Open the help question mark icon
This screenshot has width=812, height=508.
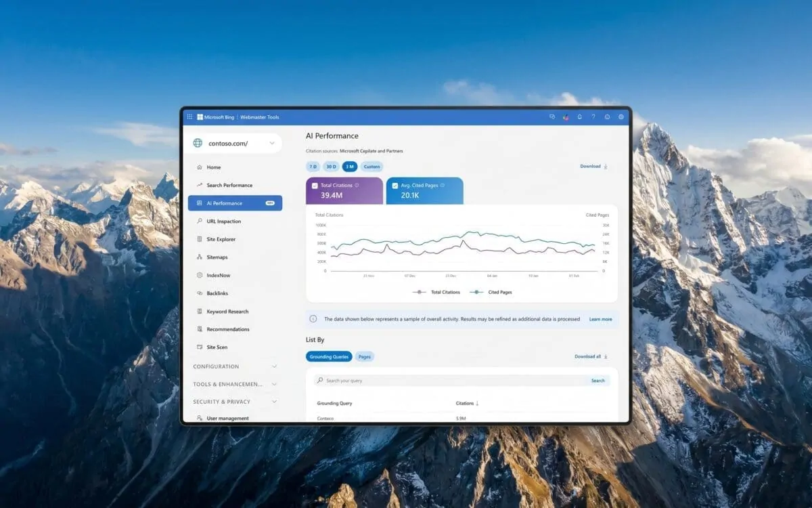coord(593,117)
